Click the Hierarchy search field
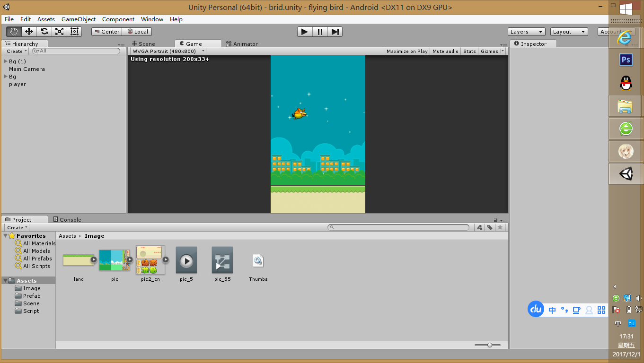The image size is (644, 363). pos(76,51)
